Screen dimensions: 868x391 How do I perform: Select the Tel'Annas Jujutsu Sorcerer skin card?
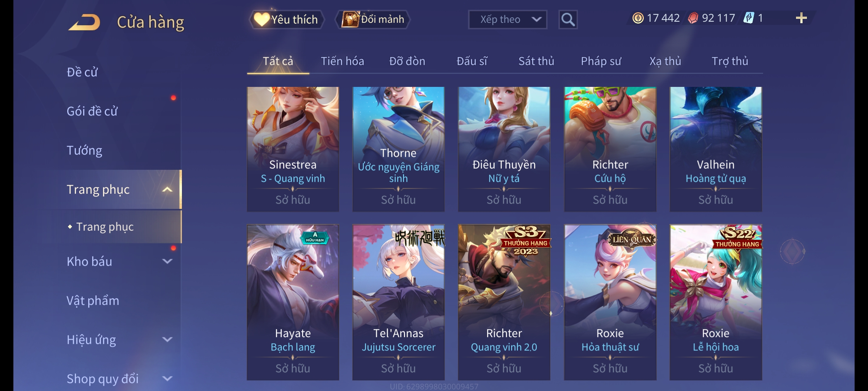398,302
